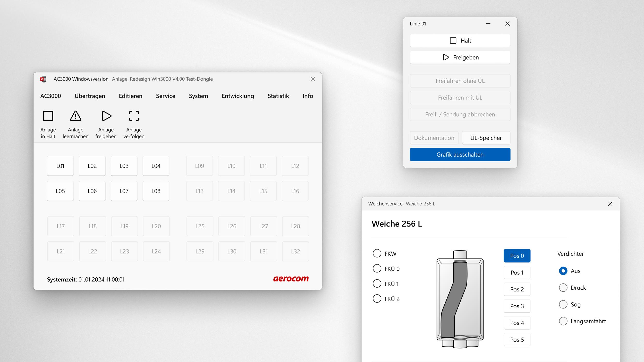Viewport: 644px width, 362px height.
Task: Open the System menu
Action: click(198, 96)
